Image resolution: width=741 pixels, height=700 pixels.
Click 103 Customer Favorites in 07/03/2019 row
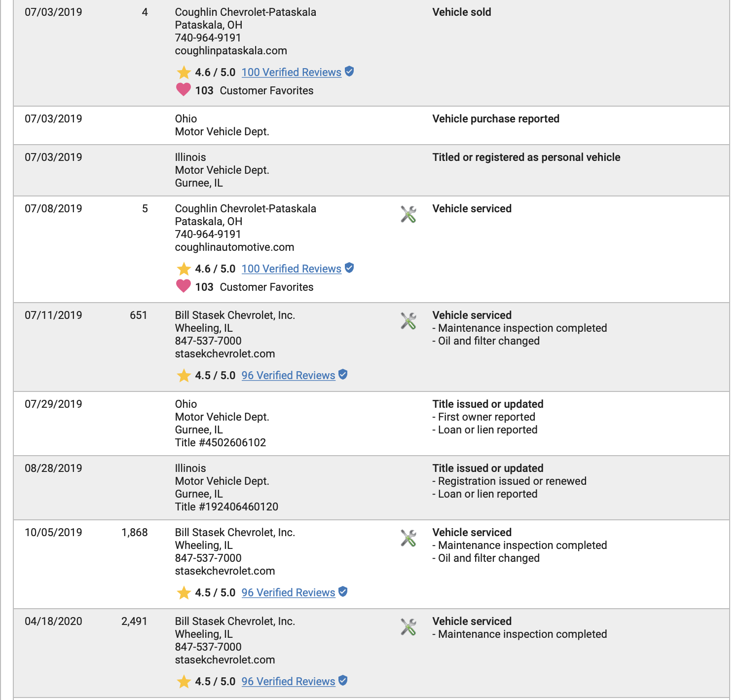254,91
